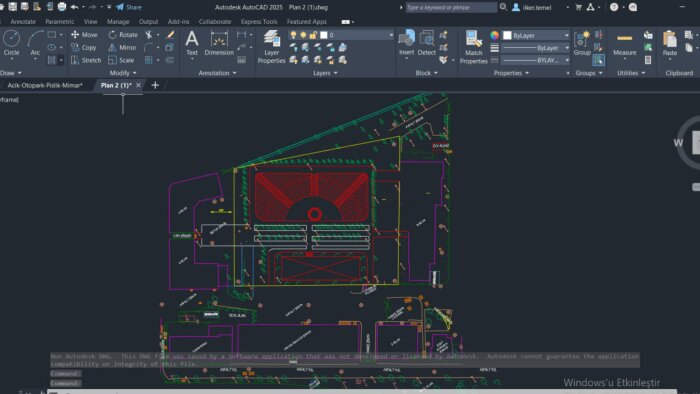700x394 pixels.
Task: Expand the Groups panel
Action: click(x=589, y=73)
